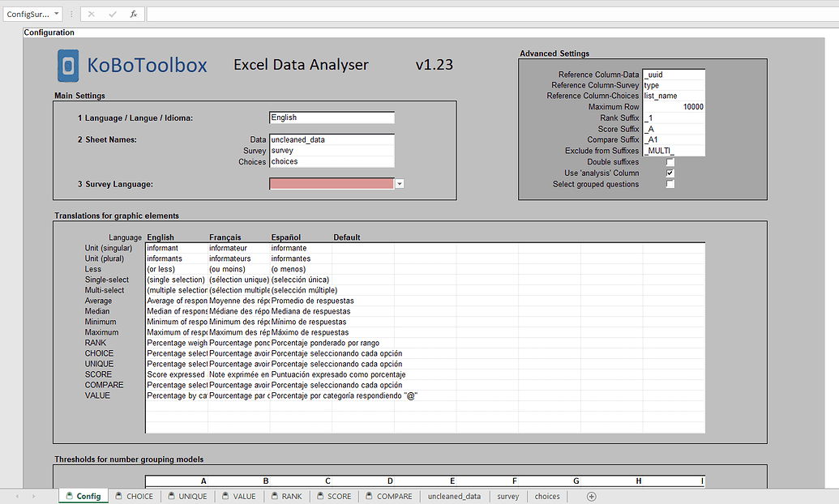
Task: Select the survey sheet tab
Action: 507,496
